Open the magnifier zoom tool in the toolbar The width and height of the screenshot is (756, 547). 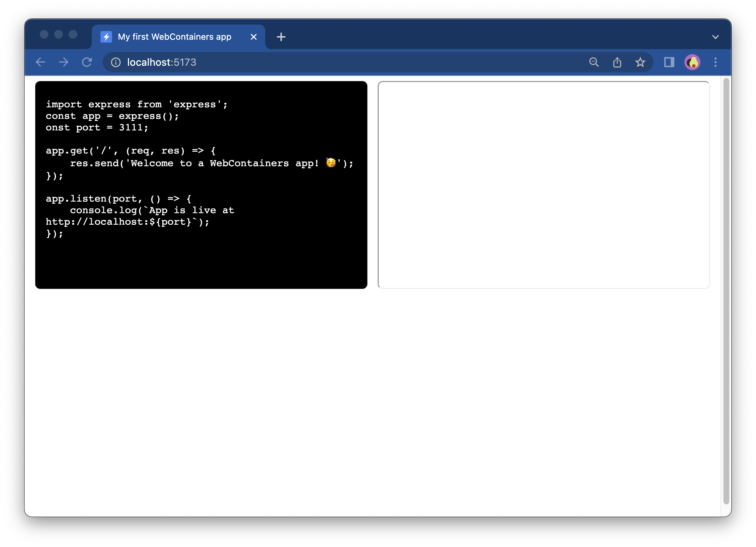click(594, 62)
